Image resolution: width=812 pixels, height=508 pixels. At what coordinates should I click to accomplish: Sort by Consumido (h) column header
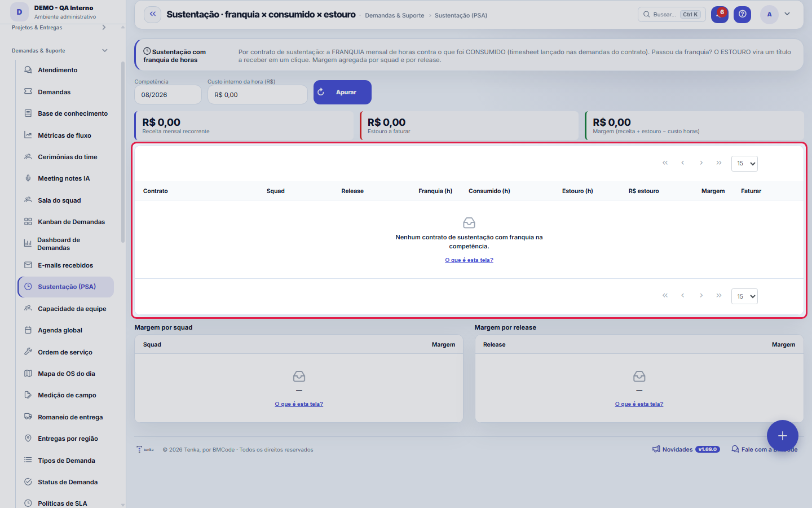click(489, 191)
